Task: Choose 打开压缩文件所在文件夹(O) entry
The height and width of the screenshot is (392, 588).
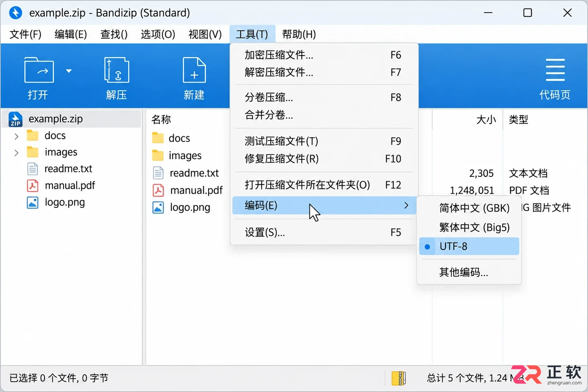Action: 324,185
